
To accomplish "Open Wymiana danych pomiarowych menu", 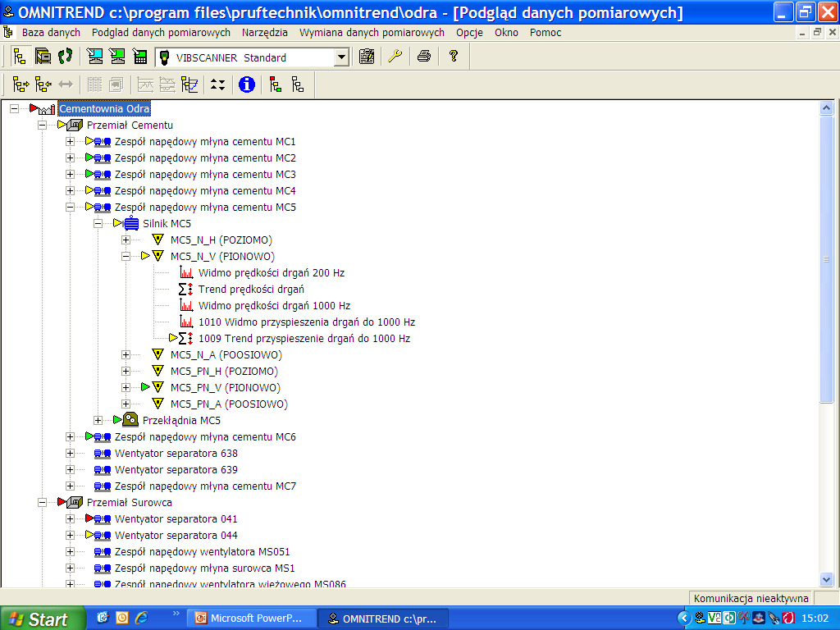I will click(x=372, y=33).
